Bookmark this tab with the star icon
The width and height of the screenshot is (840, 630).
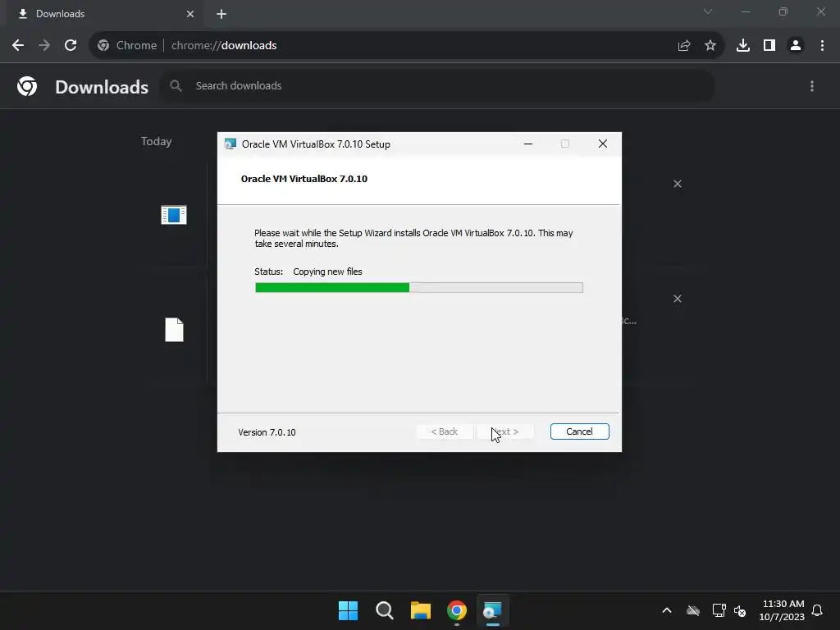(x=710, y=46)
